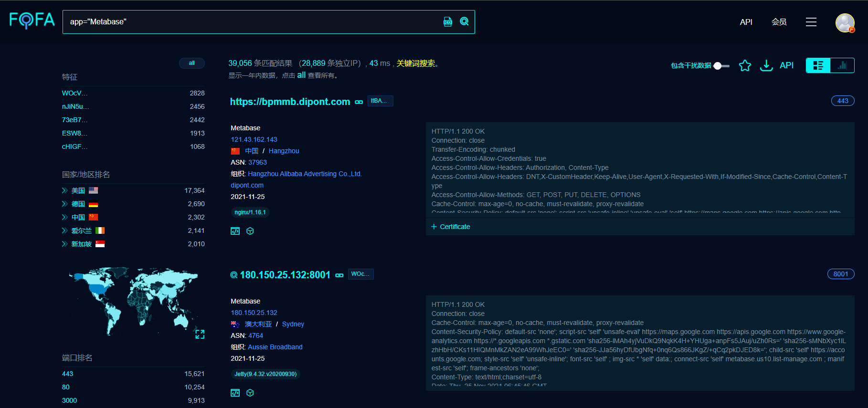
Task: Open the 180.150.25.132:8001 result link
Action: [x=285, y=275]
